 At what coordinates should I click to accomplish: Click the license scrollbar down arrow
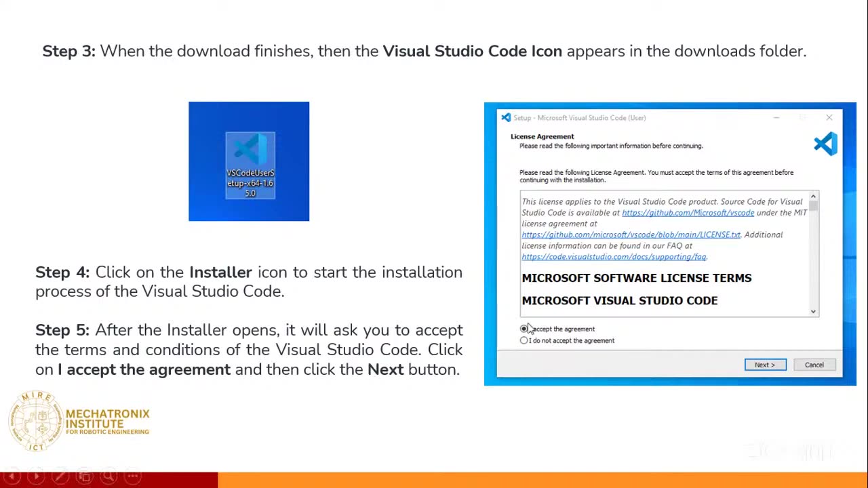coord(813,311)
